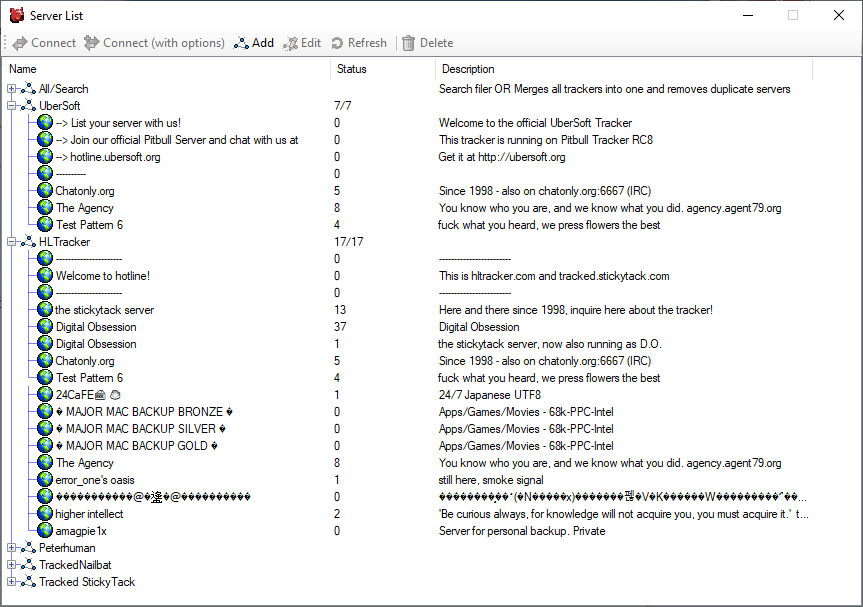Click globe icon of Test Pattern 6 under UberSoft
The height and width of the screenshot is (607, 863).
[x=45, y=224]
